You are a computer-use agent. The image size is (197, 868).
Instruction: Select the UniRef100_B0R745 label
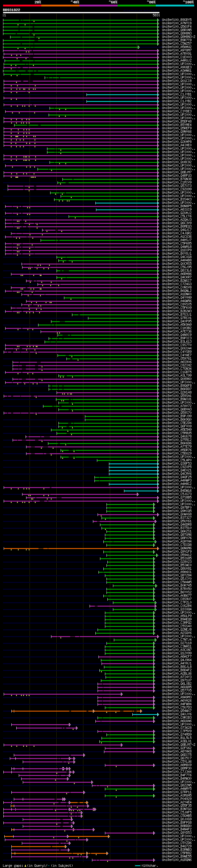(x=177, y=586)
